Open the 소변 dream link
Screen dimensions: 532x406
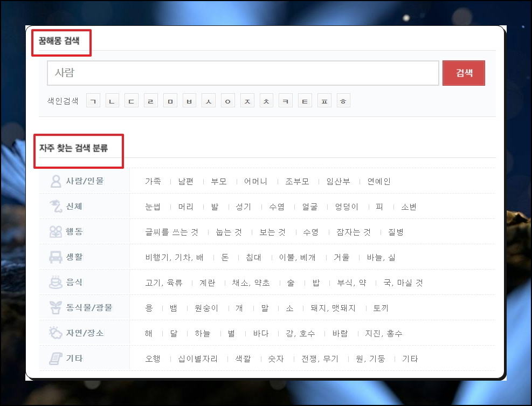pyautogui.click(x=409, y=207)
